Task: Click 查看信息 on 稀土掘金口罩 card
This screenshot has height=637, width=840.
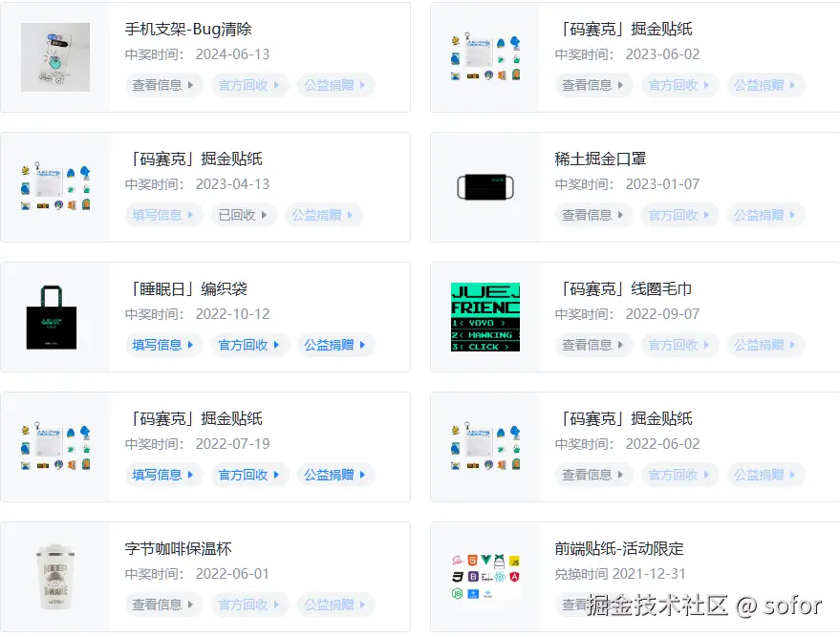Action: click(x=592, y=215)
